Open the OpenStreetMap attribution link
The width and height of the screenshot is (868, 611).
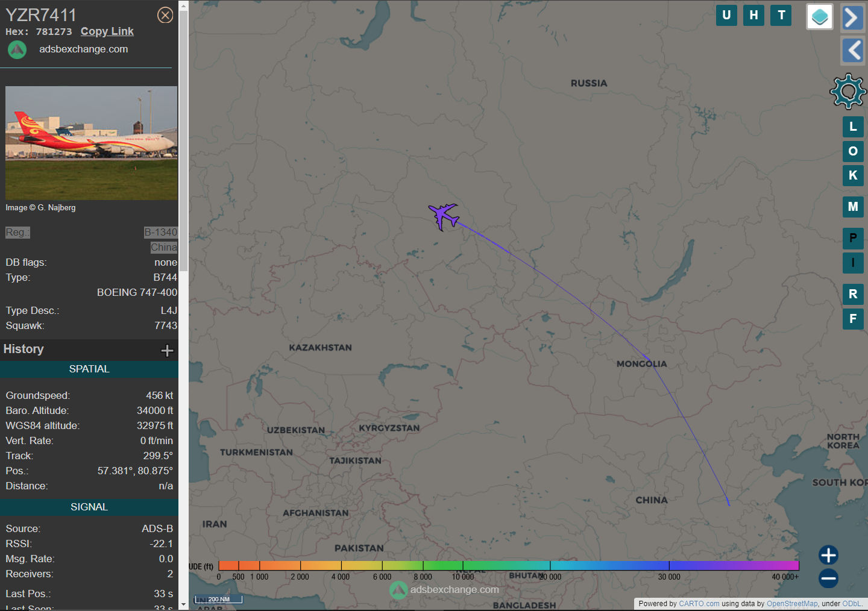coord(792,604)
